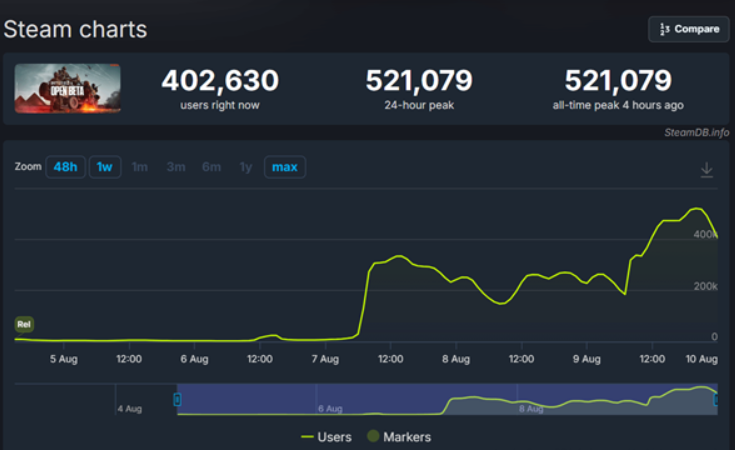Viewport: 735px width, 450px height.
Task: Click the Compare button
Action: pos(688,29)
